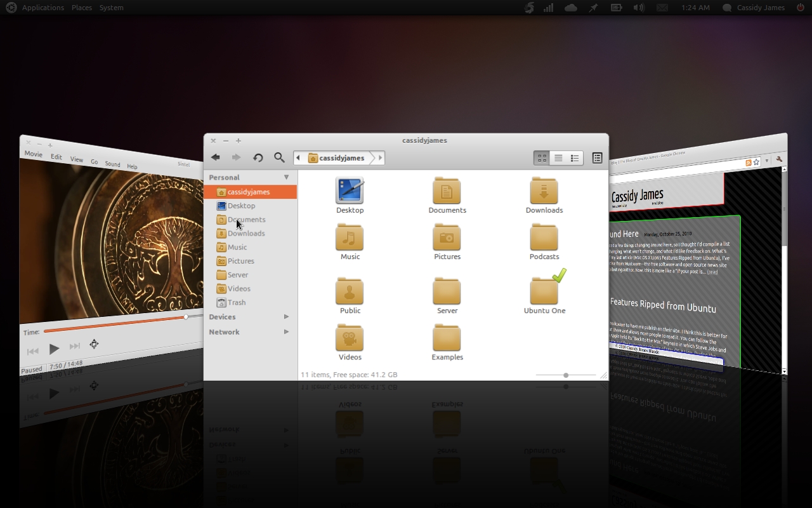The width and height of the screenshot is (812, 508).
Task: Toggle fullscreen in the video player
Action: (94, 344)
